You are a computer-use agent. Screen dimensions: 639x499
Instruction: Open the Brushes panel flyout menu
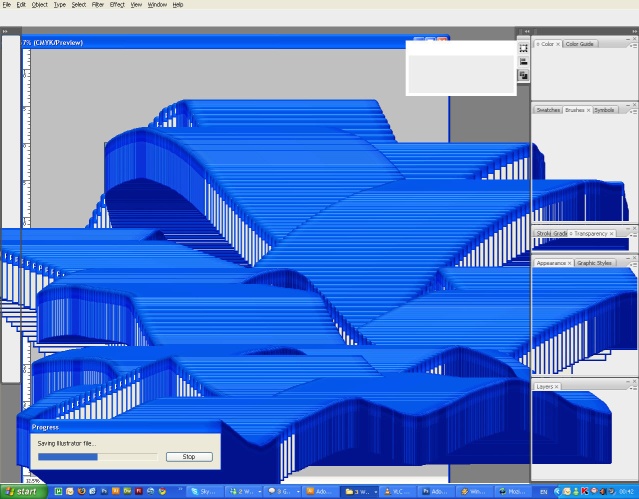[x=632, y=110]
